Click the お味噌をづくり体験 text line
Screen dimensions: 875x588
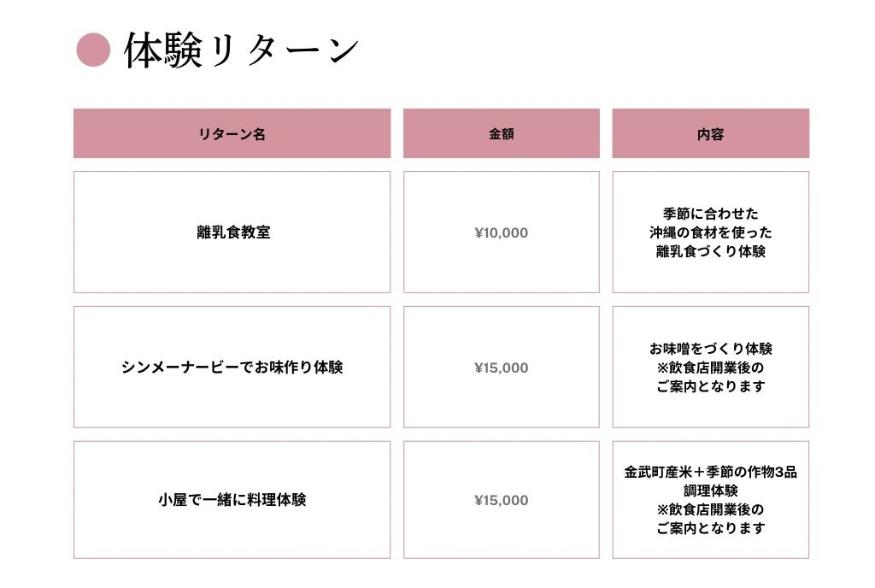710,349
